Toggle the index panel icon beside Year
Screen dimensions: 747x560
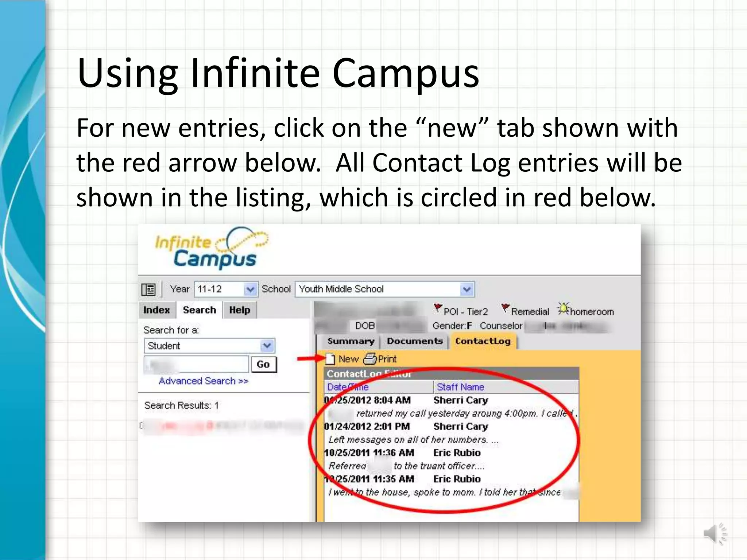point(148,289)
